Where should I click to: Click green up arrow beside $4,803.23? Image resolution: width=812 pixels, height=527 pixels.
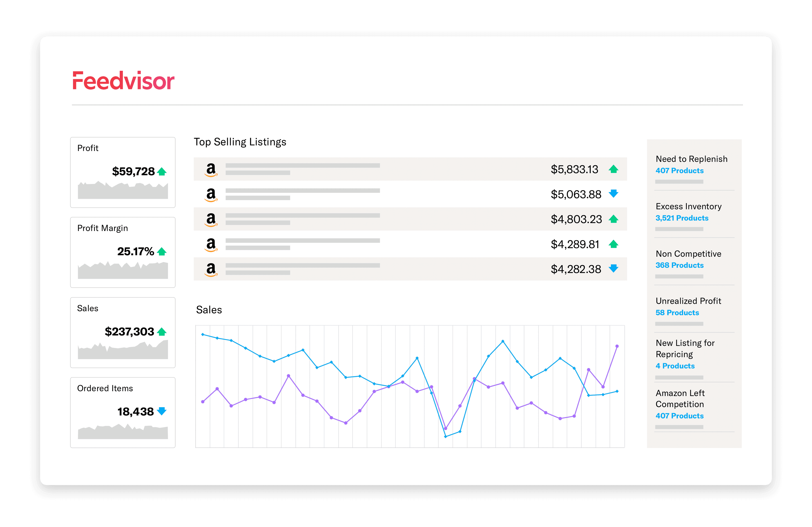pyautogui.click(x=613, y=219)
